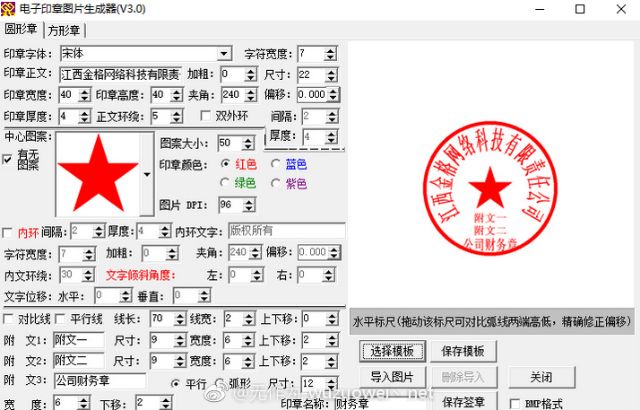
Task: Adjust the 下移 stepper at the bottom
Action: 166,403
